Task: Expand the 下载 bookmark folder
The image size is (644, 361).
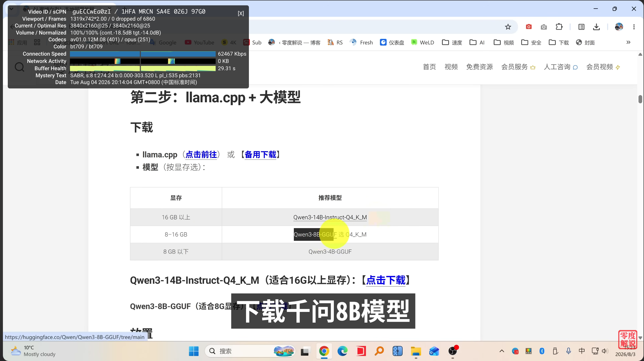Action: pos(559,43)
